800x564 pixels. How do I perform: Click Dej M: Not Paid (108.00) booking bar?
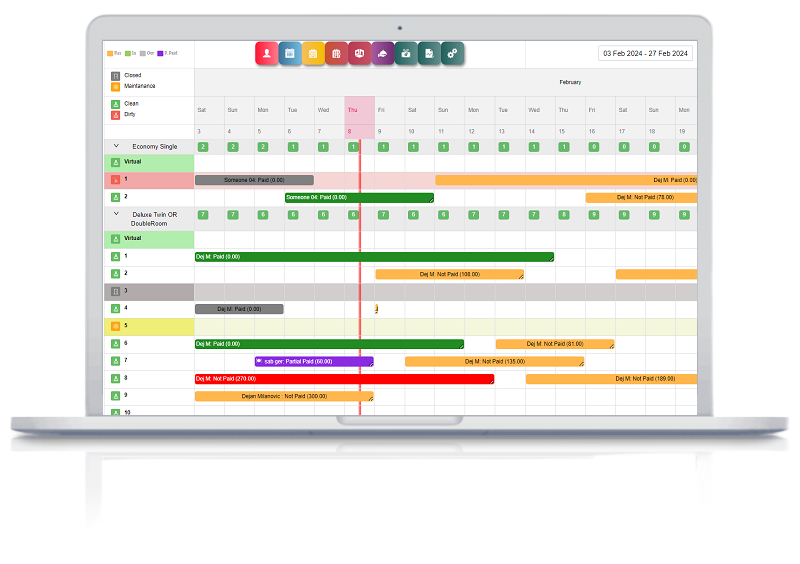click(x=449, y=274)
